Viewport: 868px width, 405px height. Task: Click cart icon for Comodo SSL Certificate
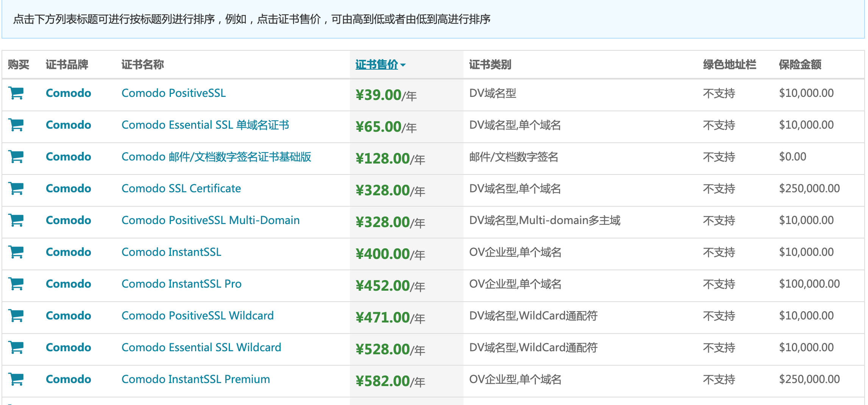tap(16, 188)
